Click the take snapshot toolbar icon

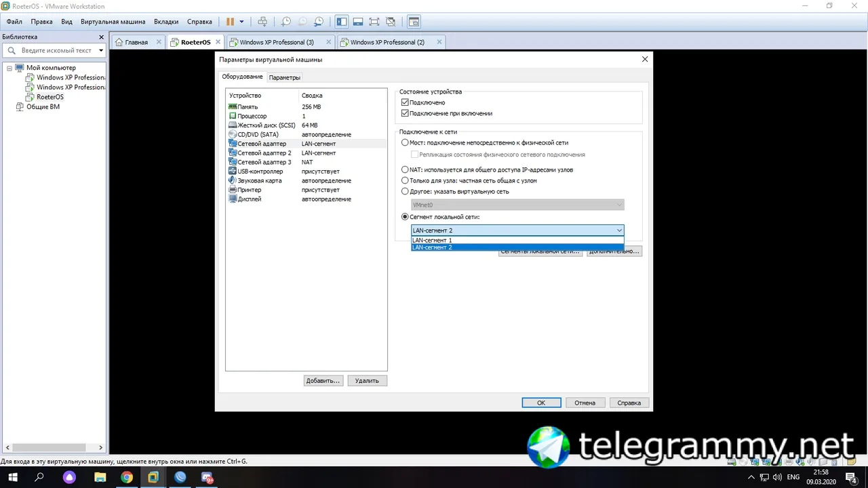click(286, 22)
